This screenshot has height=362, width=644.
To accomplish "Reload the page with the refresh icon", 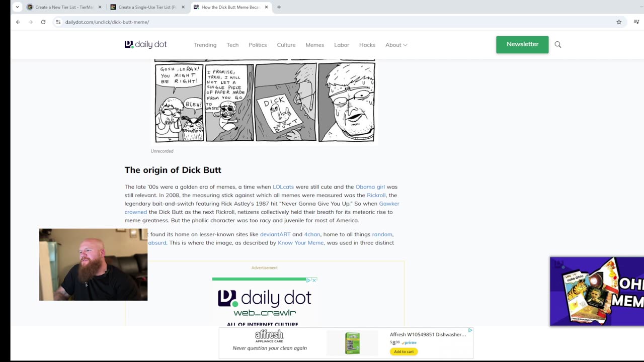I will (x=43, y=22).
